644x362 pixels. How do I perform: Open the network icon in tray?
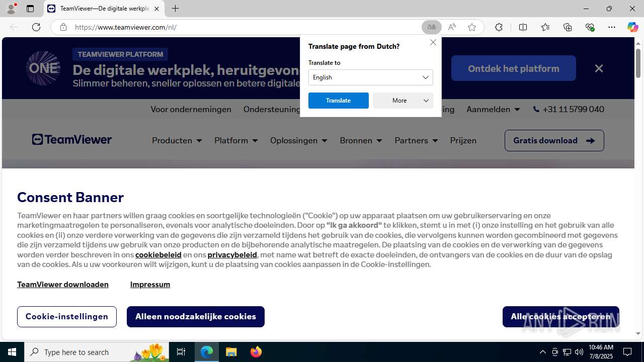pos(567,352)
